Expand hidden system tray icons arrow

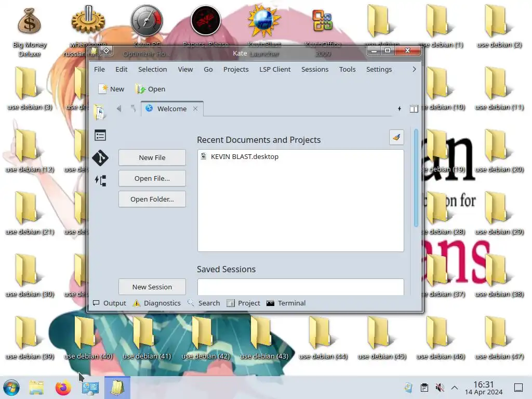pos(455,388)
